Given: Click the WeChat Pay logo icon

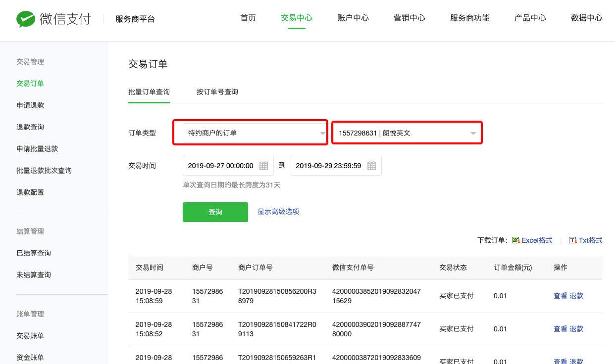Looking at the screenshot, I should 26,19.
